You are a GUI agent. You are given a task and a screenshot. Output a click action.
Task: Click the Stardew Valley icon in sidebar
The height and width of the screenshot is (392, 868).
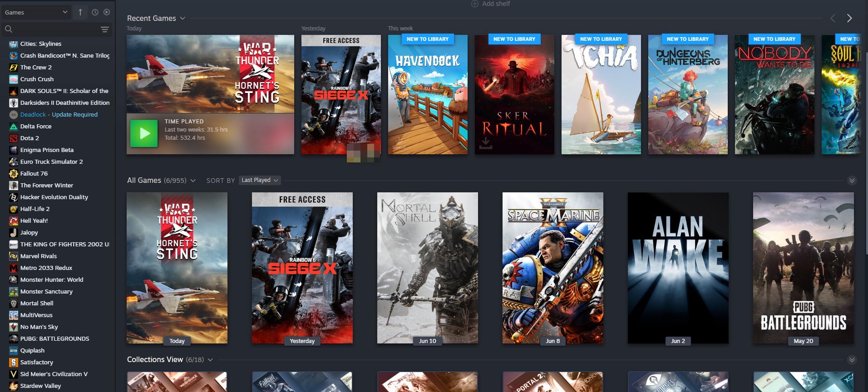(14, 386)
